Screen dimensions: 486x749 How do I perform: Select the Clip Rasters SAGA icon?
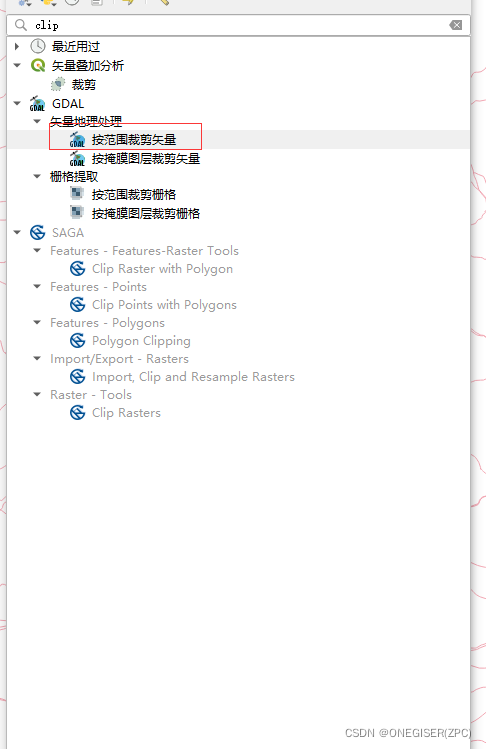click(77, 413)
